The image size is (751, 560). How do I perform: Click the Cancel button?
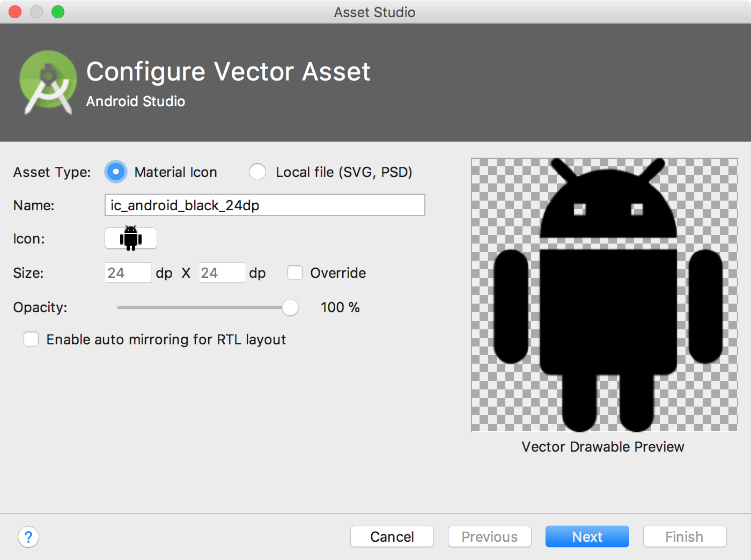392,536
